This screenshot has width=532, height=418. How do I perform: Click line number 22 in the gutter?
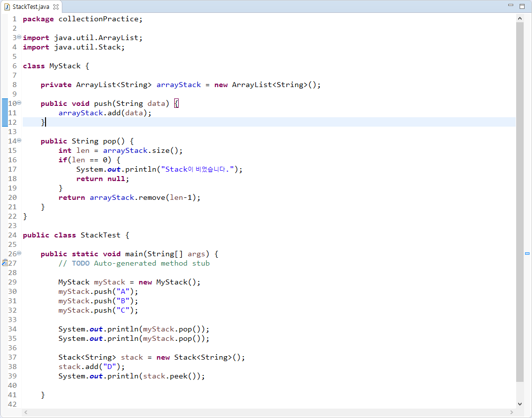click(x=12, y=216)
